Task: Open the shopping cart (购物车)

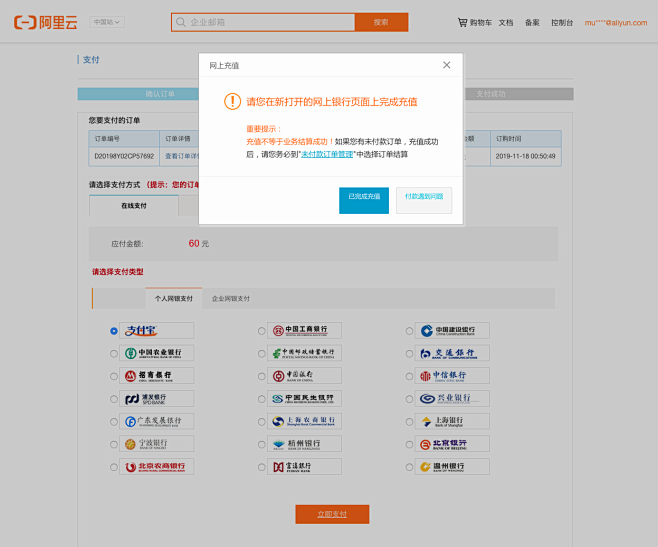Action: click(x=474, y=22)
